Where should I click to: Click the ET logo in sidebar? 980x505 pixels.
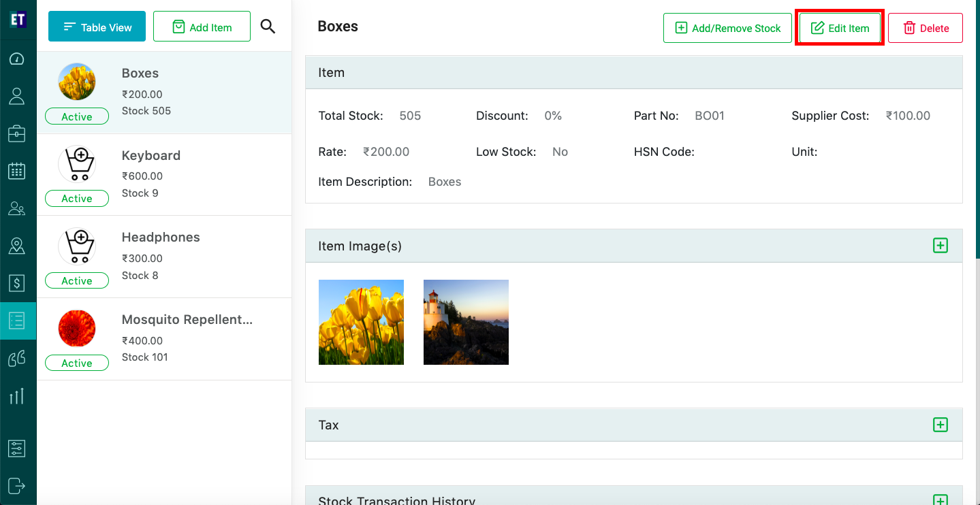point(18,19)
